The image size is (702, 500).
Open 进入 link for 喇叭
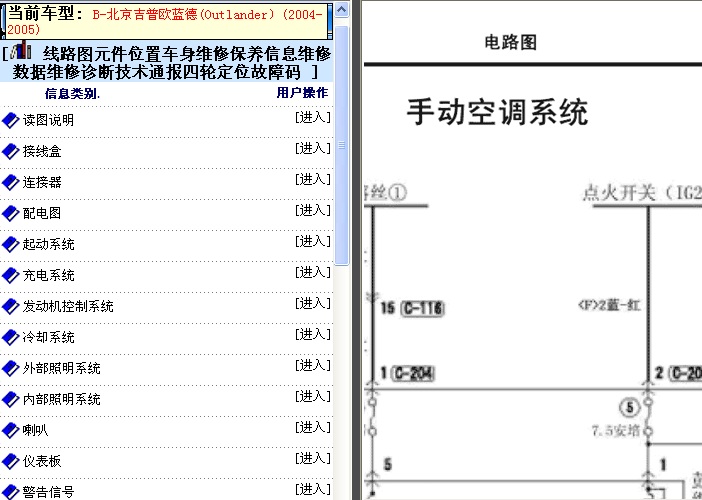pos(312,427)
